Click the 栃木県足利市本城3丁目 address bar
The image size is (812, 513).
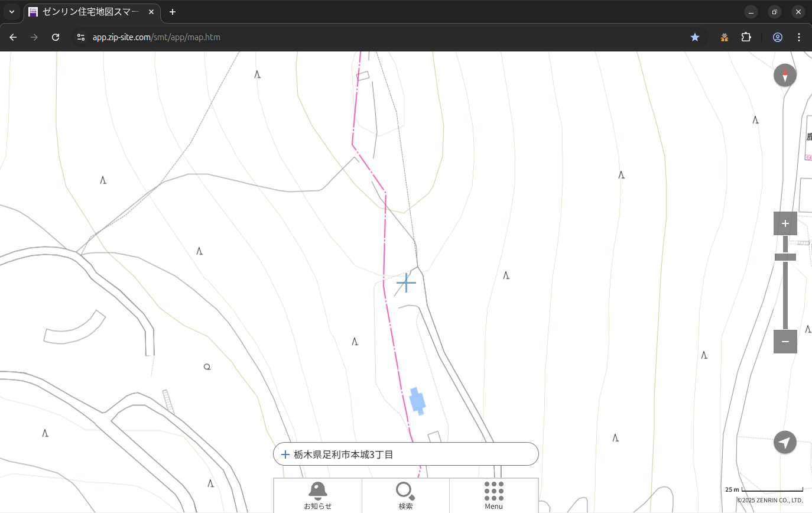[x=405, y=454]
